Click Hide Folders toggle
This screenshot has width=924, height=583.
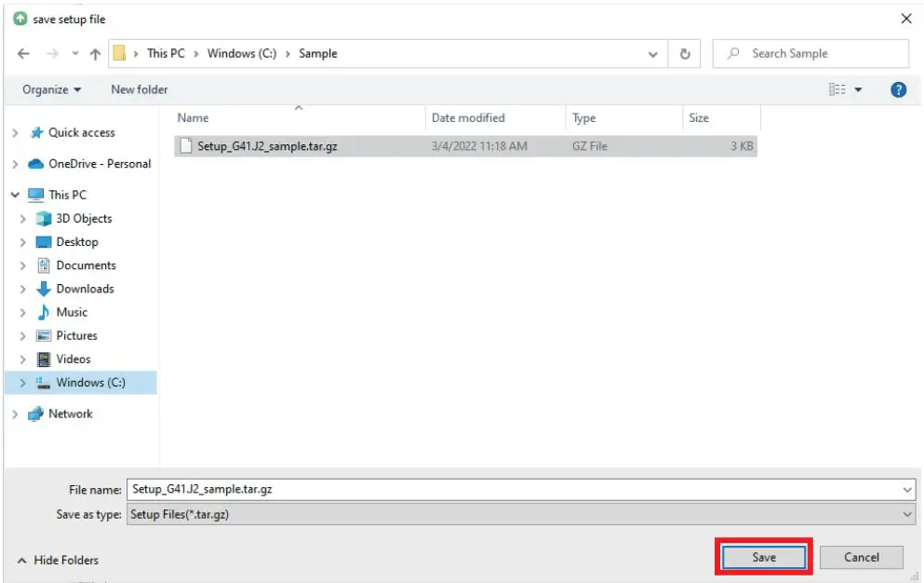[x=58, y=561]
